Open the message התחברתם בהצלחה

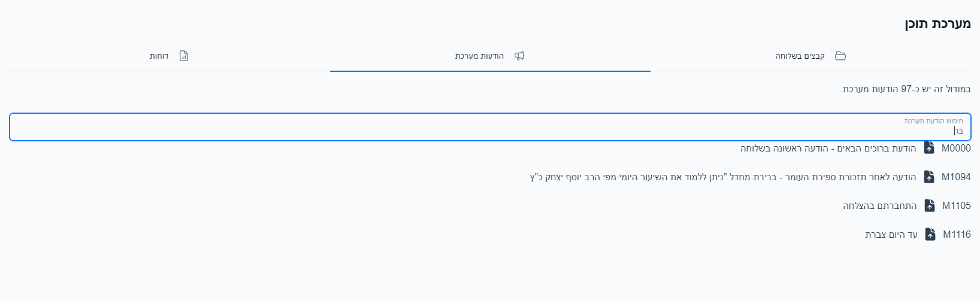879,206
